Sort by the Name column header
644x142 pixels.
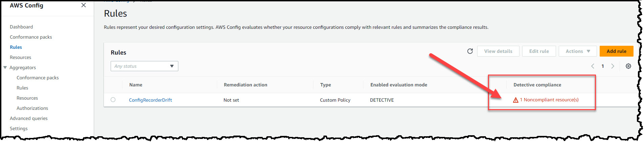pyautogui.click(x=136, y=85)
